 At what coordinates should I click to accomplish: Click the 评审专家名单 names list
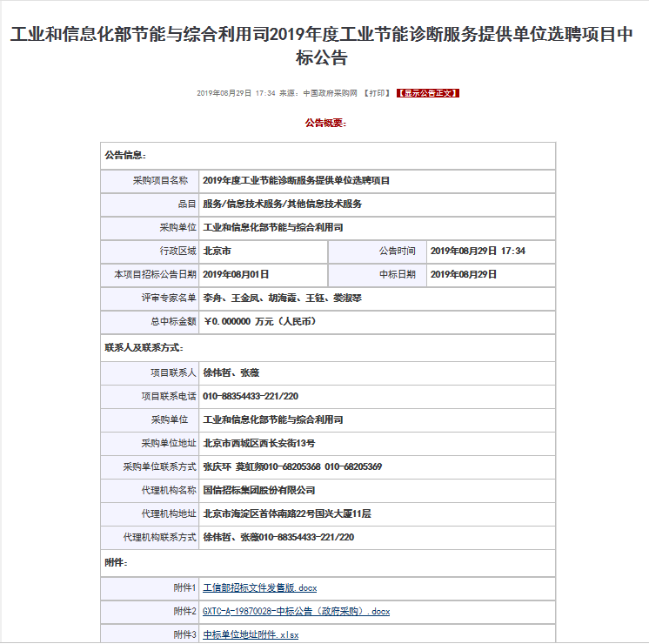[x=282, y=299]
